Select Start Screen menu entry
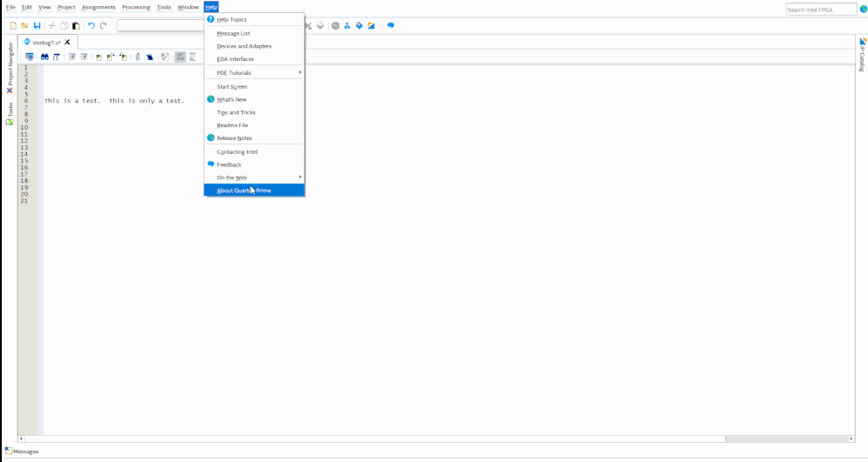The width and height of the screenshot is (868, 462). 255,86
